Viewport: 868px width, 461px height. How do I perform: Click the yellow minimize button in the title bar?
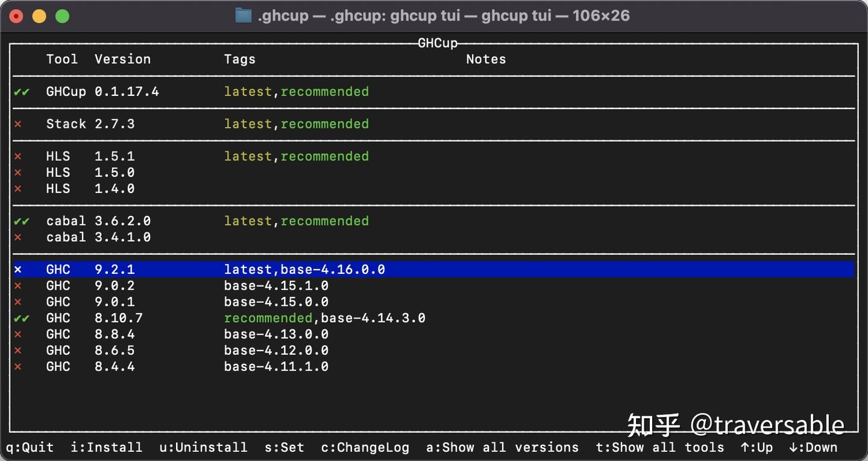point(39,16)
